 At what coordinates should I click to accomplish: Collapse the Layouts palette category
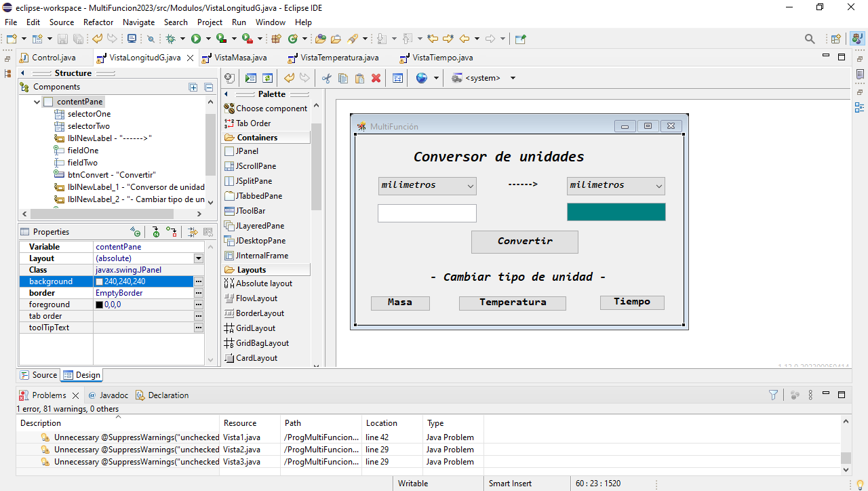coord(267,270)
